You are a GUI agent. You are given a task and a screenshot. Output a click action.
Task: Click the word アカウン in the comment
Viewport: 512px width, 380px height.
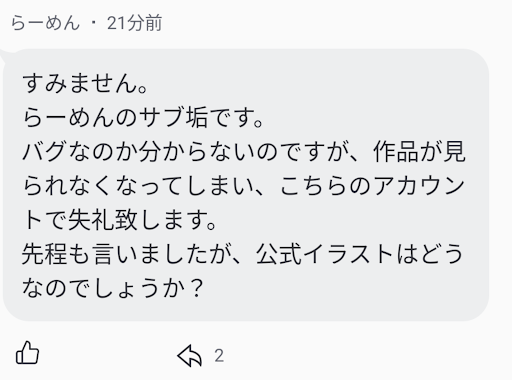[419, 186]
